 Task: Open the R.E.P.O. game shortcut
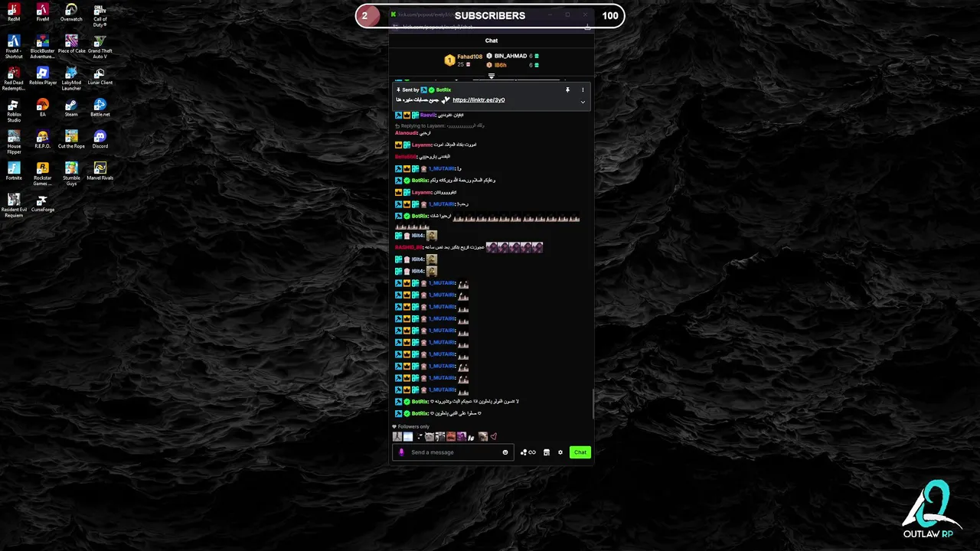(x=42, y=140)
